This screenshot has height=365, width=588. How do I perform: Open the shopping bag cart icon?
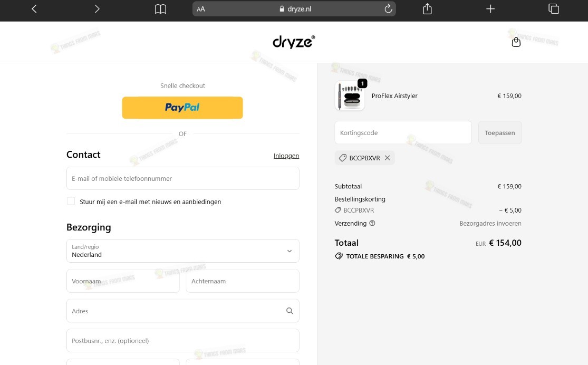coord(516,42)
